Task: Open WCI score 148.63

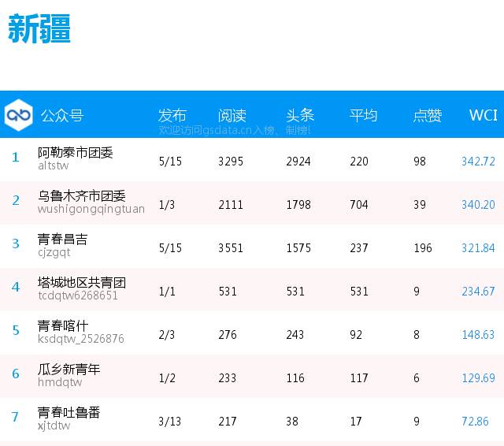Action: [x=478, y=335]
